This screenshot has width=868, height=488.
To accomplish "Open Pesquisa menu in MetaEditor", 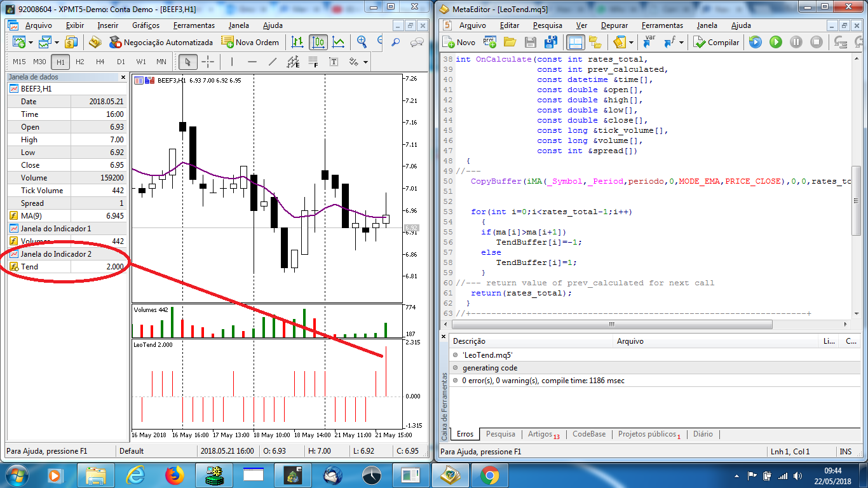I will [x=548, y=25].
